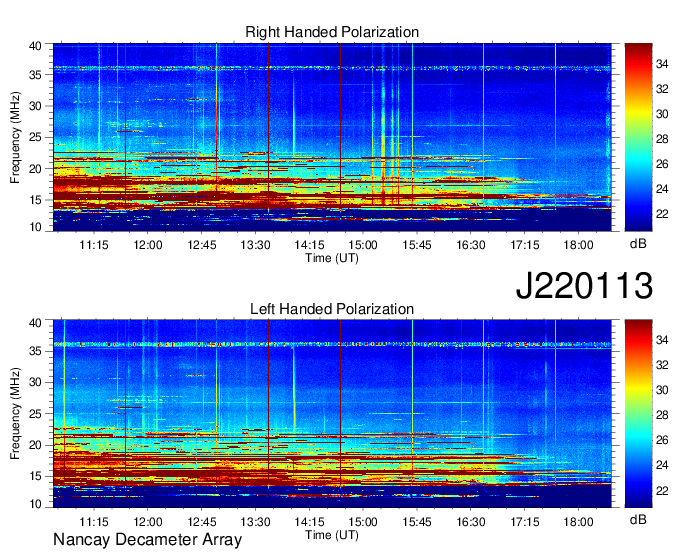Image resolution: width=680 pixels, height=552 pixels.
Task: Click the 12:00 tick label on upper plot
Action: (x=147, y=245)
